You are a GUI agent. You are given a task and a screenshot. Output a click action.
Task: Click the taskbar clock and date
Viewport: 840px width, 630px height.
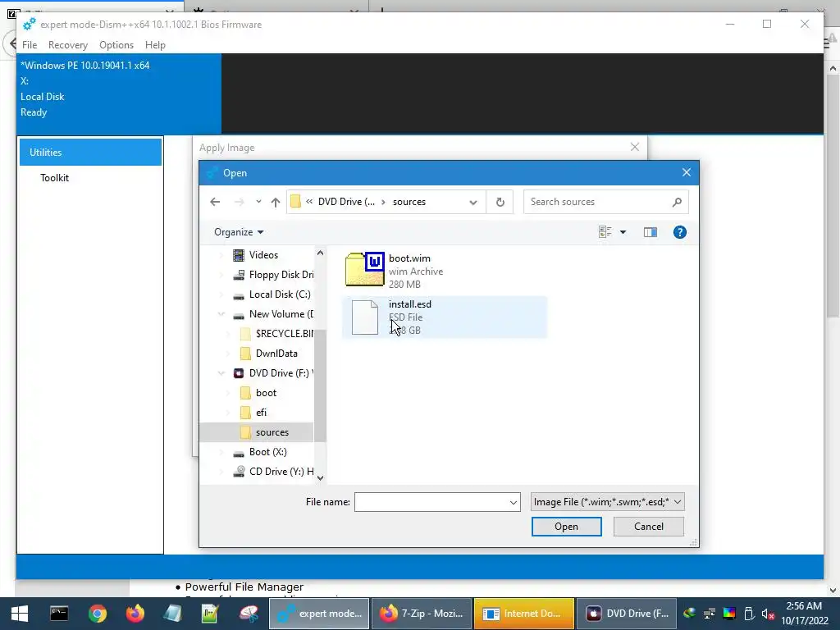(x=804, y=614)
